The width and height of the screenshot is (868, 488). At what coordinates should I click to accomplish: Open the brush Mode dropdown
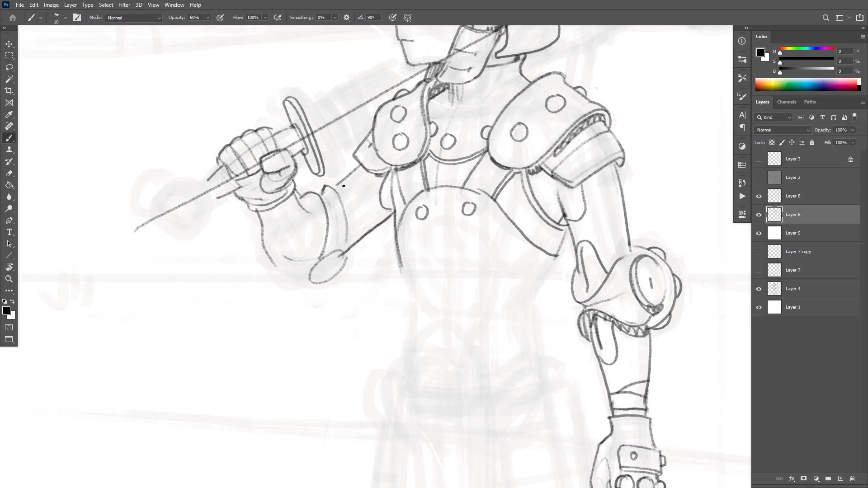tap(134, 18)
